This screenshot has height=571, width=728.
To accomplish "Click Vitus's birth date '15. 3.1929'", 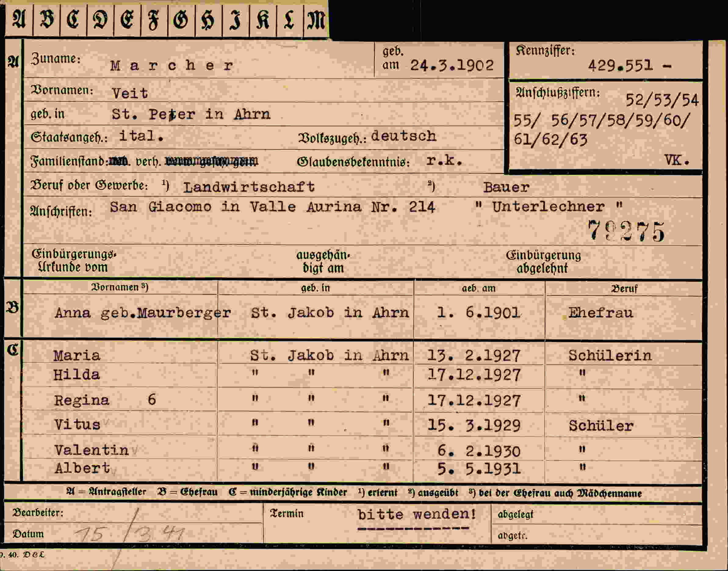I will [474, 426].
